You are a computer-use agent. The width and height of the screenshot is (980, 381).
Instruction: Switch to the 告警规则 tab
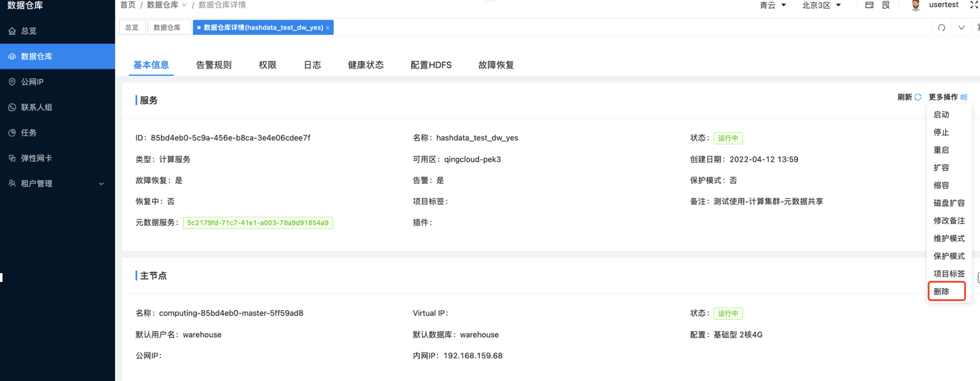coord(213,64)
